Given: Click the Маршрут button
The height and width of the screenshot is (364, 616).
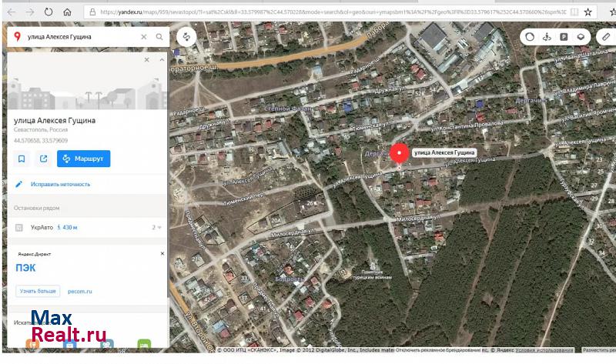Looking at the screenshot, I should click(x=84, y=159).
